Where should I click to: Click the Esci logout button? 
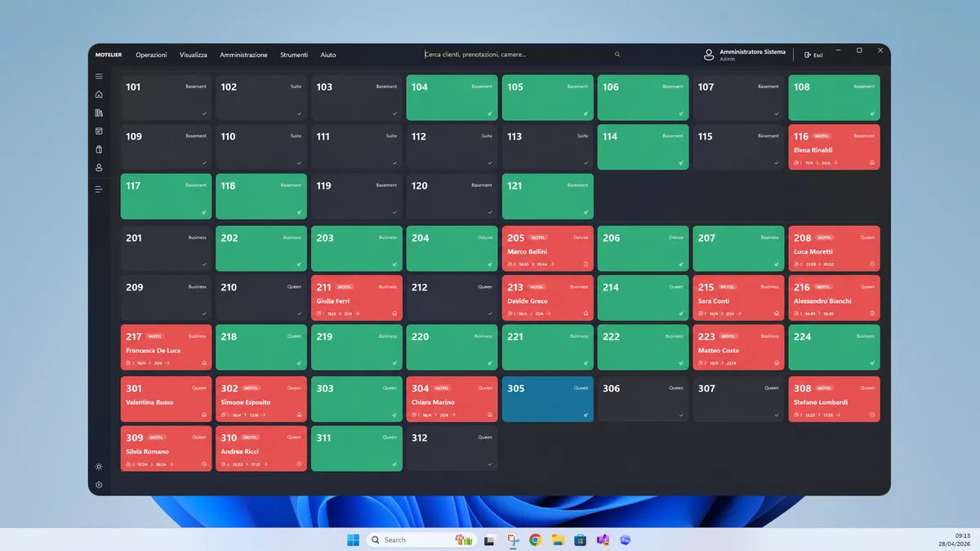pos(813,55)
